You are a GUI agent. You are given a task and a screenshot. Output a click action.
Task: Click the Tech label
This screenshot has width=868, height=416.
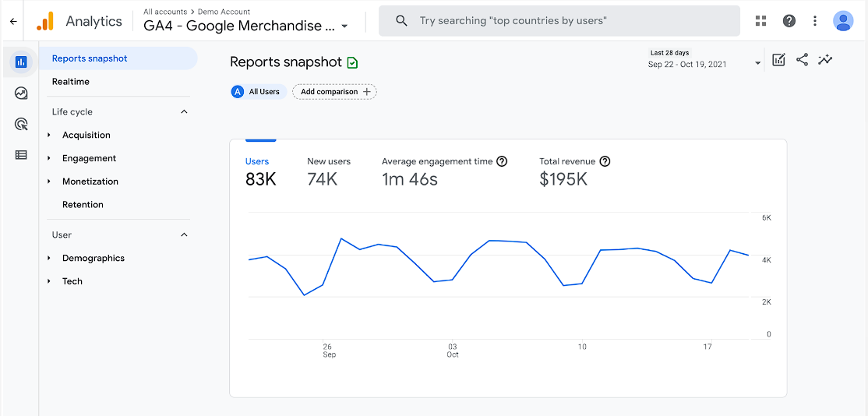click(x=72, y=281)
